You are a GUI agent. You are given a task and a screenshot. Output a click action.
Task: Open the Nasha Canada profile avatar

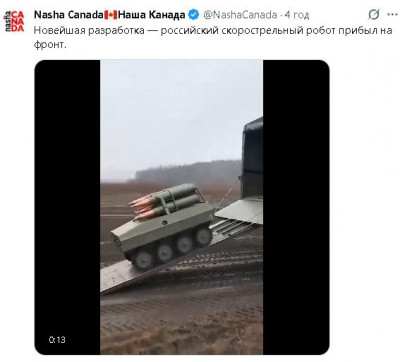tap(14, 21)
